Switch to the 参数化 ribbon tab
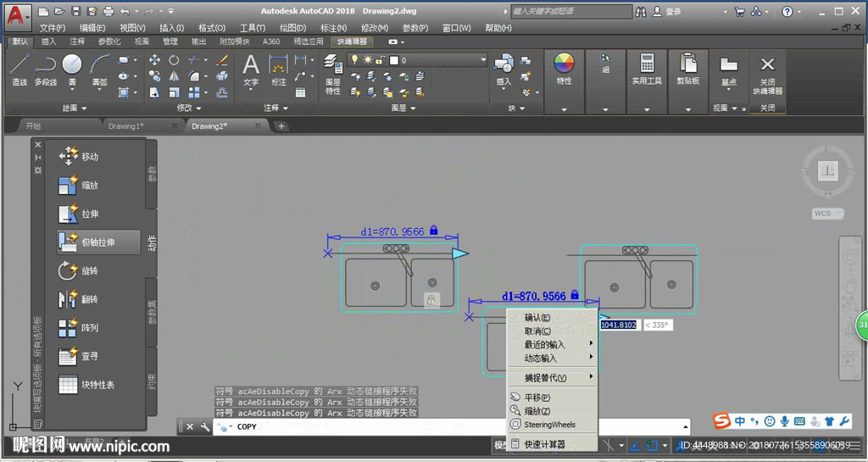 [109, 42]
